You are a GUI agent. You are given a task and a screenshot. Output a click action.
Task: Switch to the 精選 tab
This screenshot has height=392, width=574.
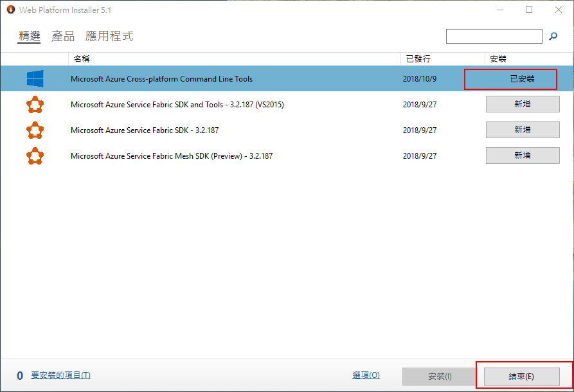click(x=30, y=36)
